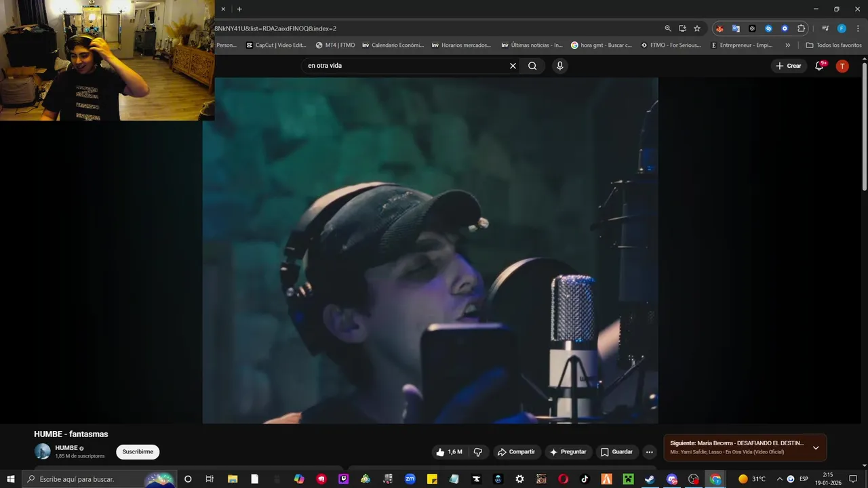Close the current browser tab

click(224, 9)
